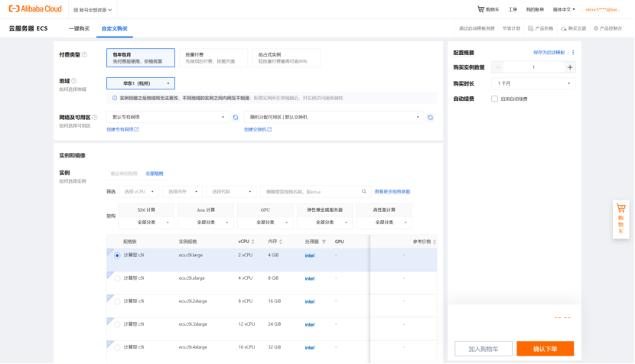Select the ecs.c9i.xlarge instance radio button
This screenshot has height=364, width=635.
[117, 278]
